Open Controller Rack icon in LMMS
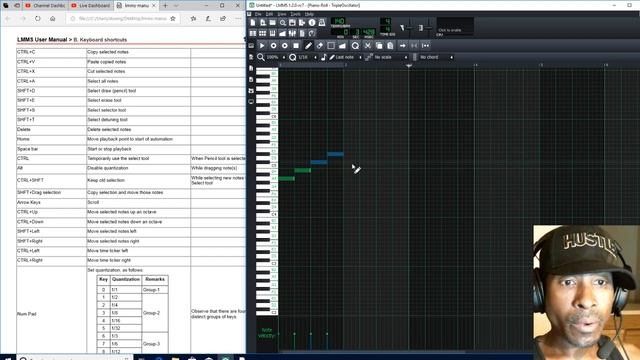640x360 pixels. [312, 33]
